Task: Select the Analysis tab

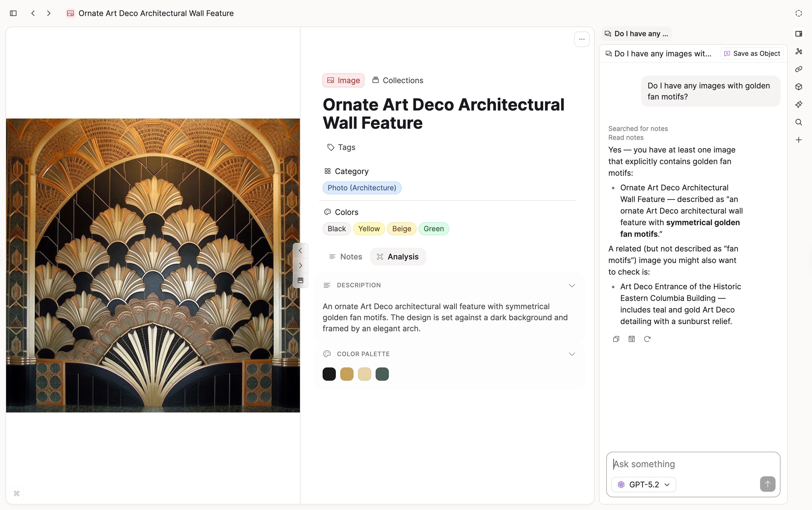Action: point(398,256)
